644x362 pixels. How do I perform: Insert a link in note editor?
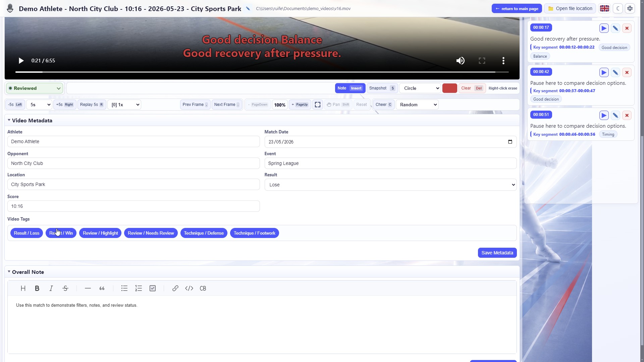175,288
